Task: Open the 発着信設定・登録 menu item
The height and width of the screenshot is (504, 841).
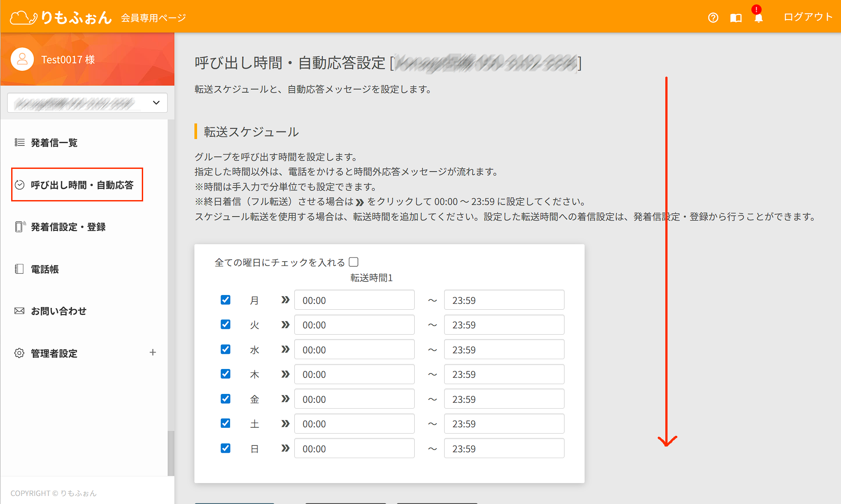Action: pyautogui.click(x=68, y=227)
